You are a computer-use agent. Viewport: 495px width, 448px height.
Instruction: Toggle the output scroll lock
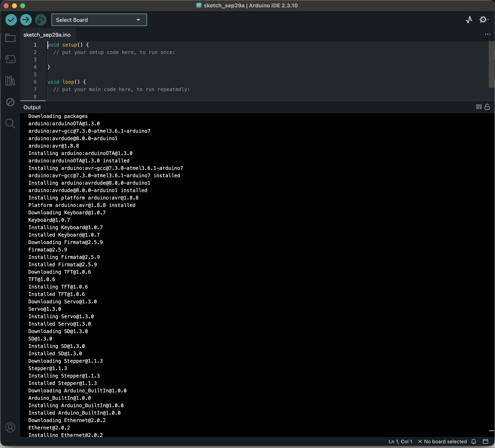(x=487, y=107)
